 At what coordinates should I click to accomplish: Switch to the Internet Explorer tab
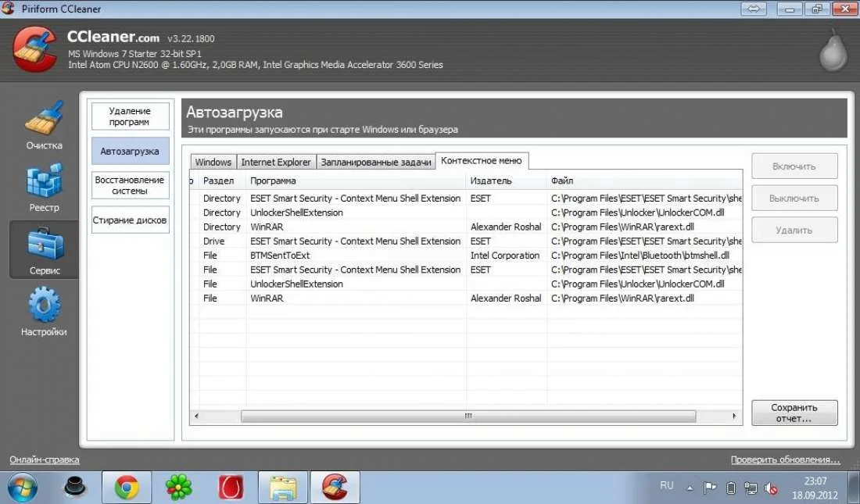(x=276, y=162)
